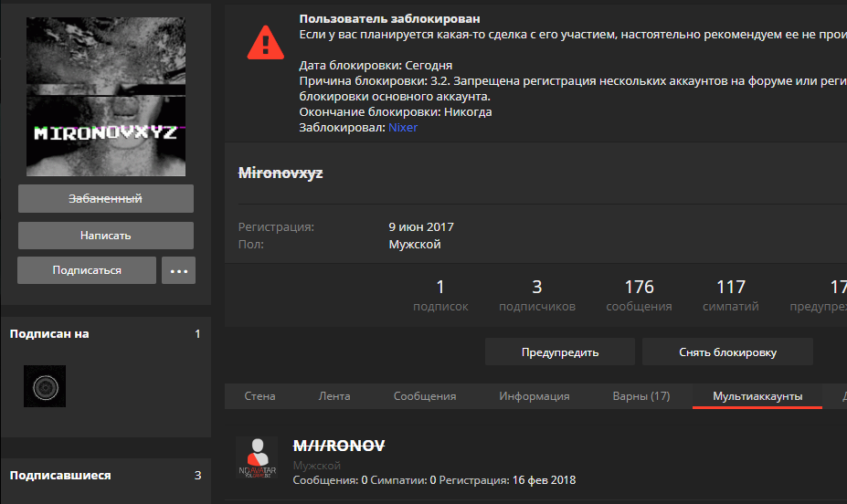This screenshot has height=504, width=847.
Task: Click the Подписан на section header
Action: pos(49,334)
